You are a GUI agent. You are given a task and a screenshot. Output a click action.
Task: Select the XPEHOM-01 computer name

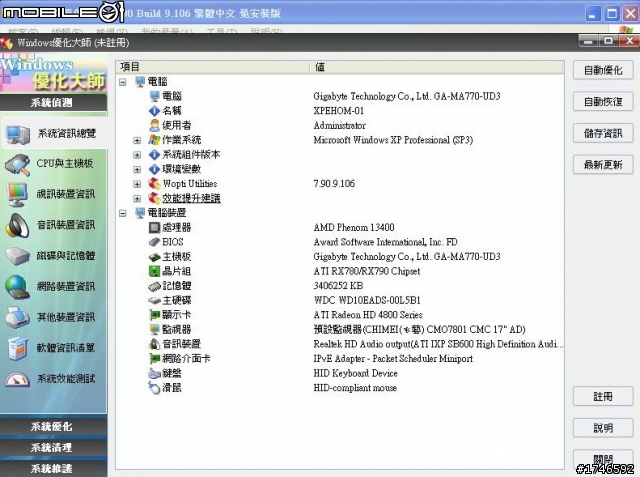(x=339, y=111)
